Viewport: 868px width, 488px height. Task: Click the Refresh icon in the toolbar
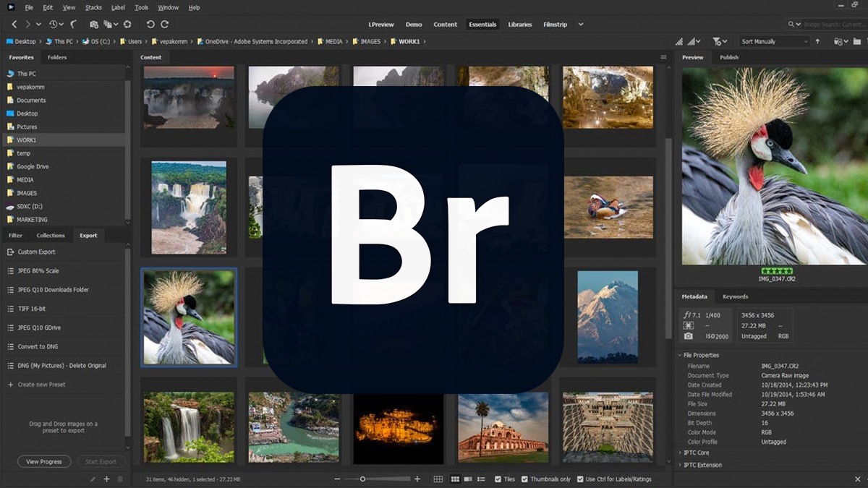click(127, 25)
